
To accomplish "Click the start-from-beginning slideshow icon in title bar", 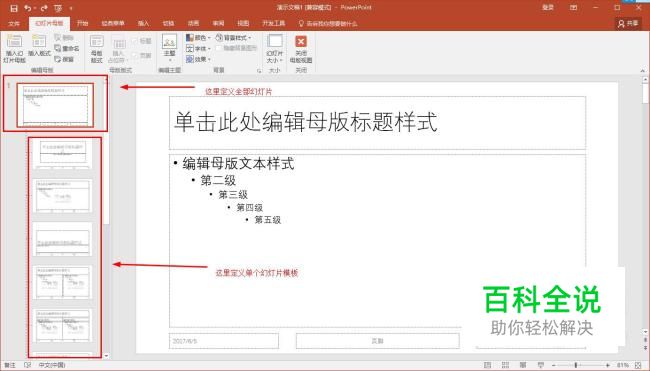I will [x=58, y=8].
